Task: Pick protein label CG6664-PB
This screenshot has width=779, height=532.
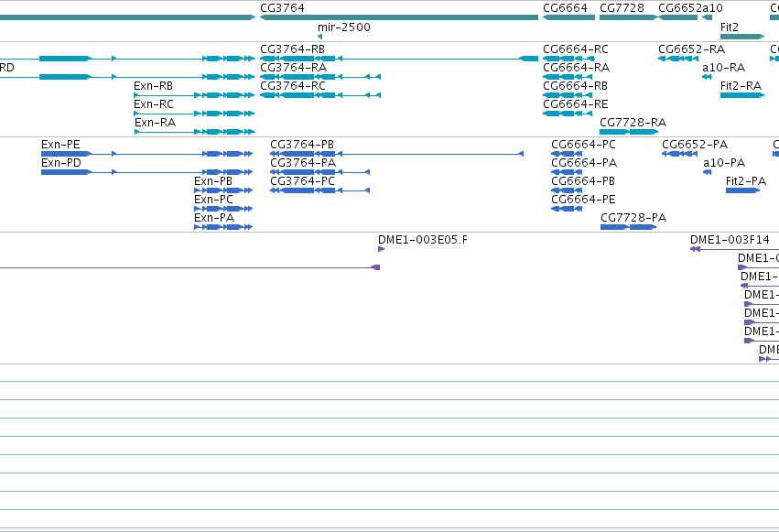Action: coord(583,181)
